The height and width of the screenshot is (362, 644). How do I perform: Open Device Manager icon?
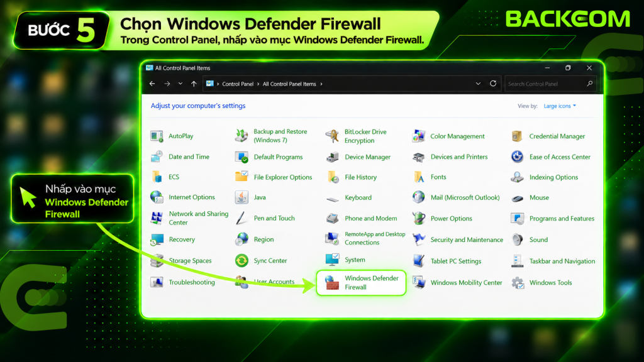tap(332, 156)
